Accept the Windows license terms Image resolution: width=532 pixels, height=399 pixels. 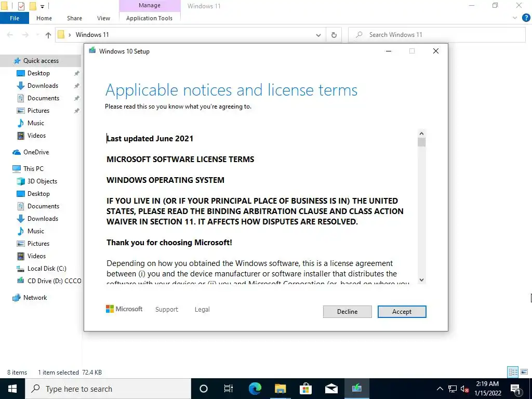click(x=402, y=312)
